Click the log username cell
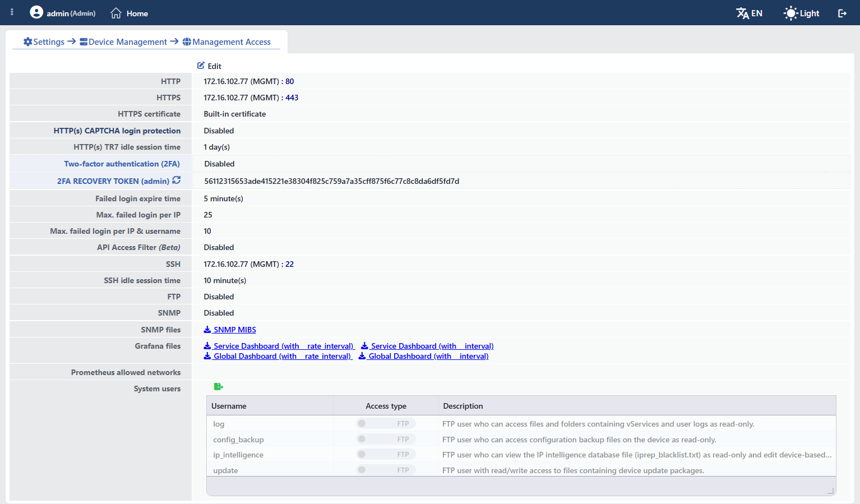The height and width of the screenshot is (504, 860). (219, 424)
